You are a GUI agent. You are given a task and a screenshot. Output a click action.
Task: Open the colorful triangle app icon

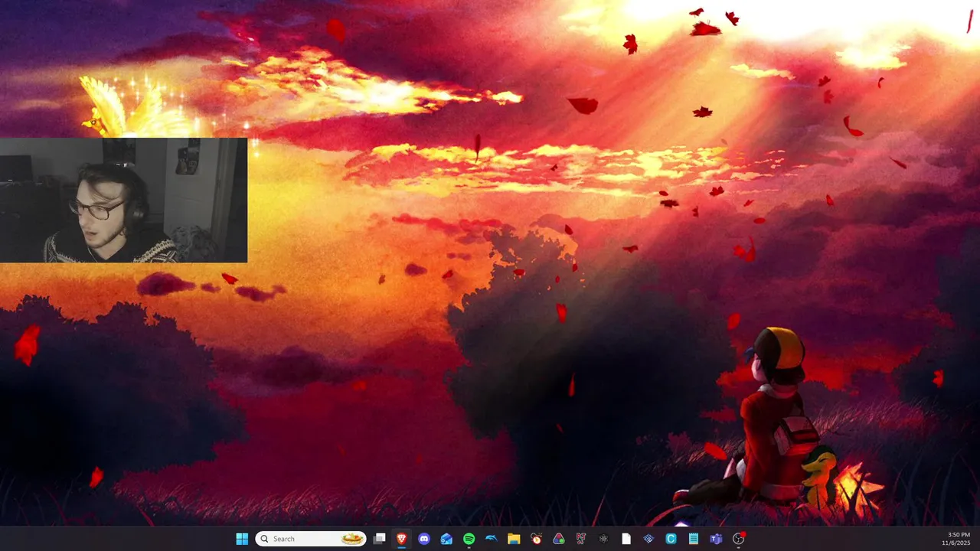point(559,539)
